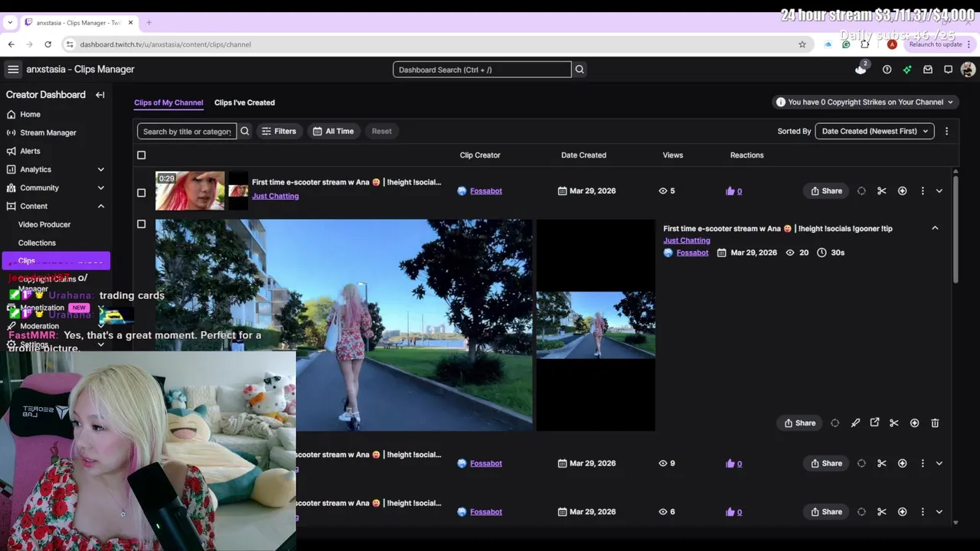Viewport: 980px width, 551px height.
Task: Open kebab menu on the 5-views clip
Action: [923, 191]
